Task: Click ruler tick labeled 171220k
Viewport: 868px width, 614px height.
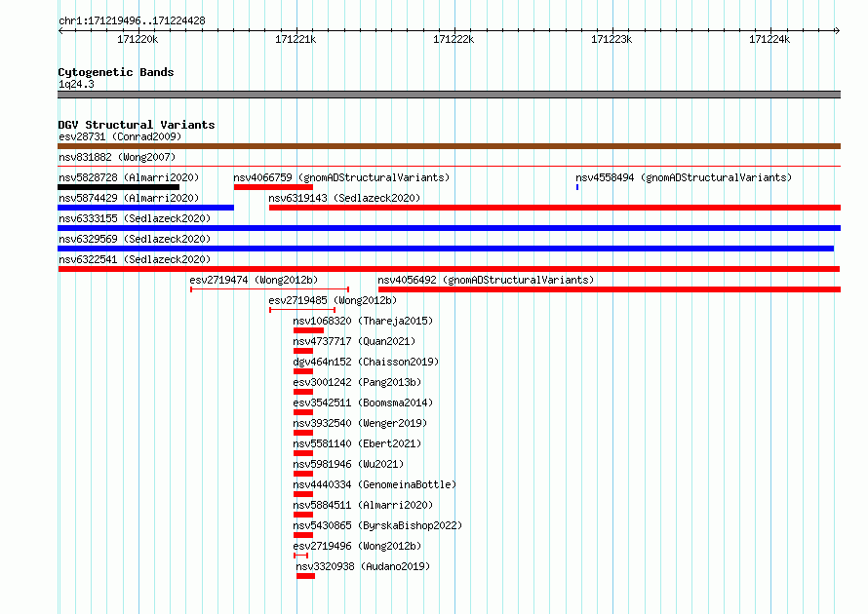Action: pyautogui.click(x=138, y=39)
